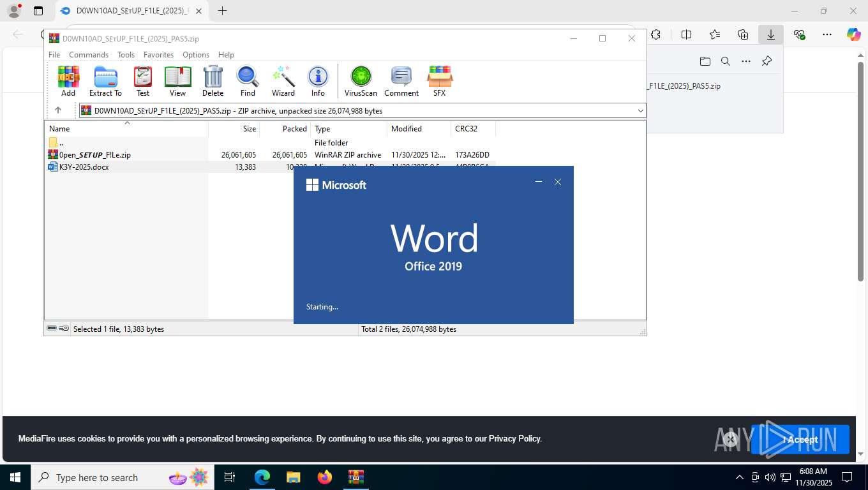Go up one folder level arrow
The image size is (868, 490).
[58, 110]
